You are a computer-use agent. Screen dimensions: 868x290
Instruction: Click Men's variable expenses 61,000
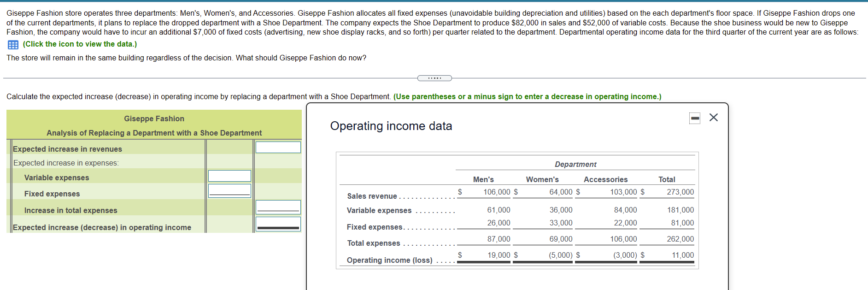(499, 210)
